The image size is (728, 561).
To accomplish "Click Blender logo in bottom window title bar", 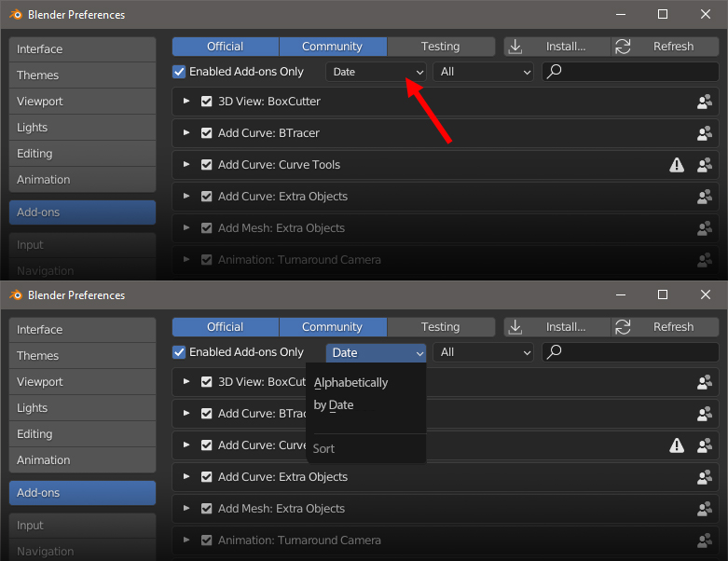I will point(16,294).
